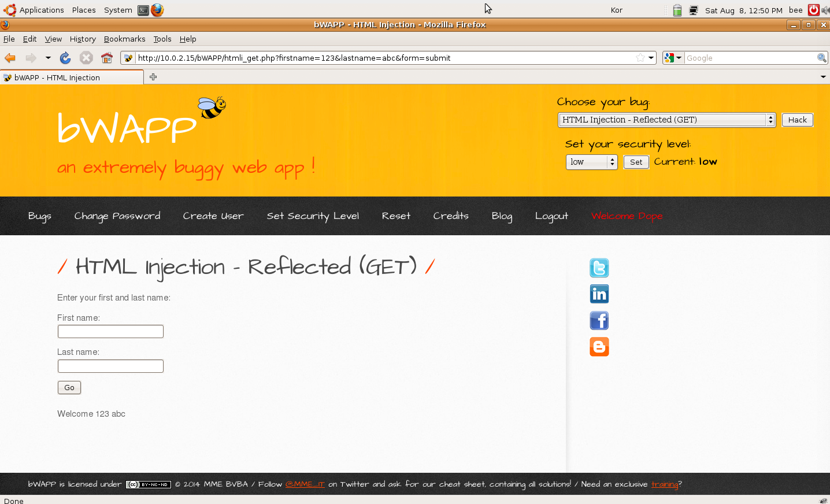The height and width of the screenshot is (504, 830).
Task: Click the Hack button
Action: point(798,120)
